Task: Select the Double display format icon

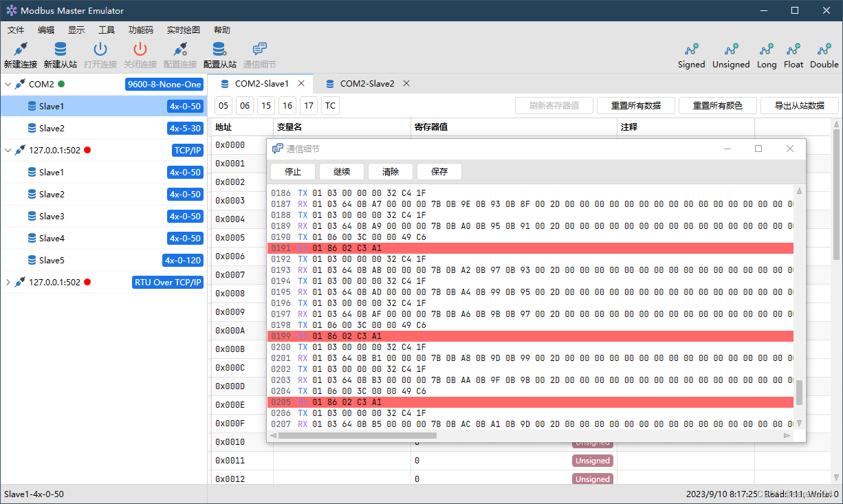Action: [x=824, y=55]
